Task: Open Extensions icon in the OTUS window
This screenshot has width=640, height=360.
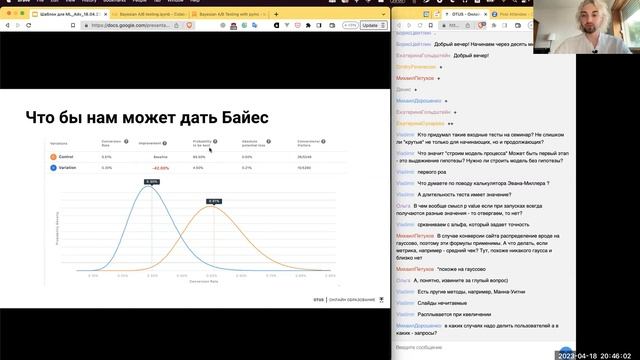Action: (494, 25)
